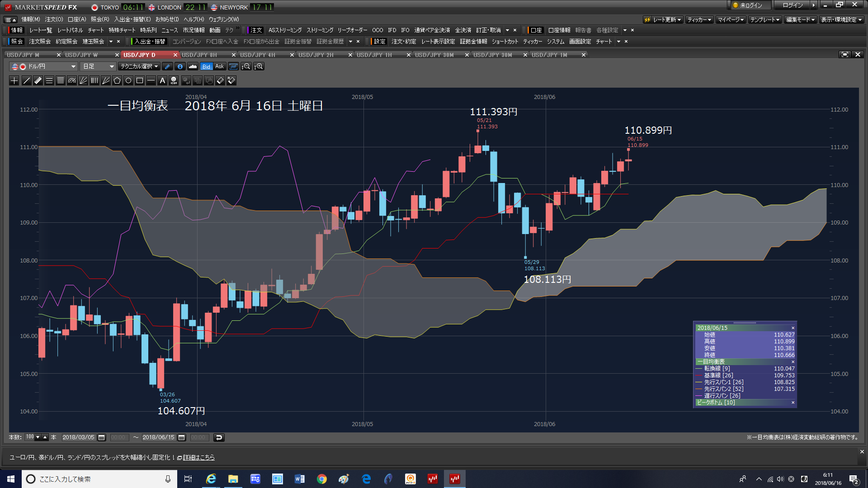Select the text annotation A tool
Screen dimensions: 868x488
click(162, 81)
